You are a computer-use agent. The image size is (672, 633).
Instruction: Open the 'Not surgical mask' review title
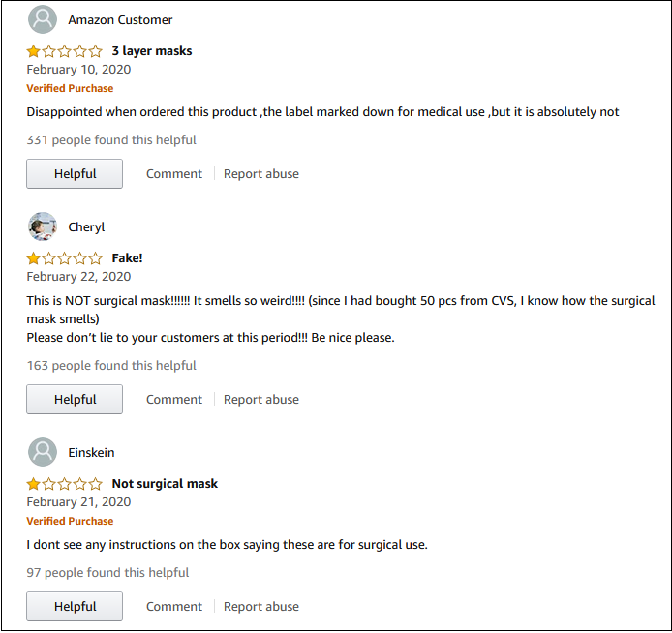pos(165,484)
